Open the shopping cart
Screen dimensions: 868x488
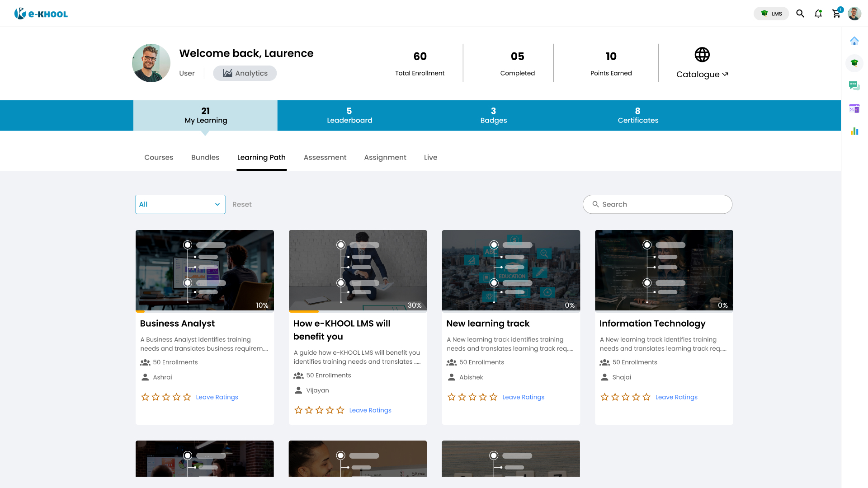click(836, 14)
